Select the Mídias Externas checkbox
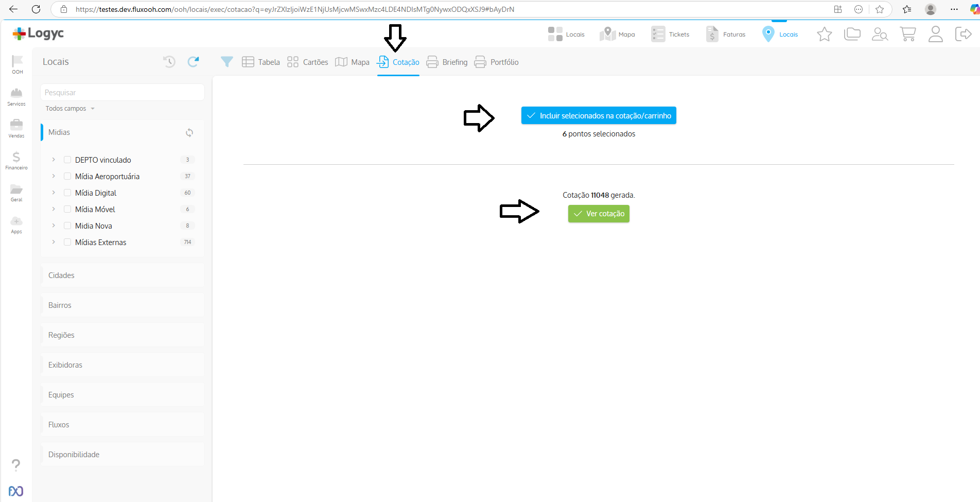 coord(67,242)
